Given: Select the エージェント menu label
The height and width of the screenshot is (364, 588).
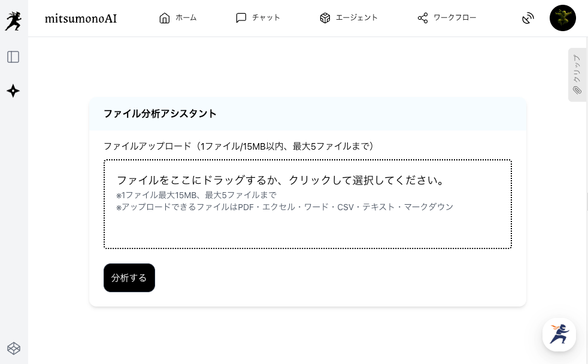Looking at the screenshot, I should (x=356, y=18).
